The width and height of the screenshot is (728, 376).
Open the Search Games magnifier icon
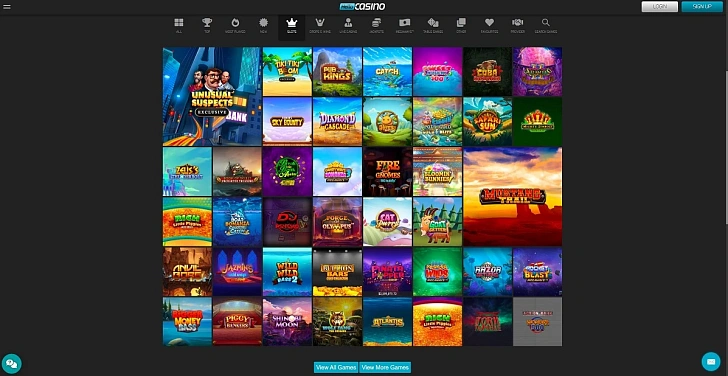pyautogui.click(x=546, y=26)
